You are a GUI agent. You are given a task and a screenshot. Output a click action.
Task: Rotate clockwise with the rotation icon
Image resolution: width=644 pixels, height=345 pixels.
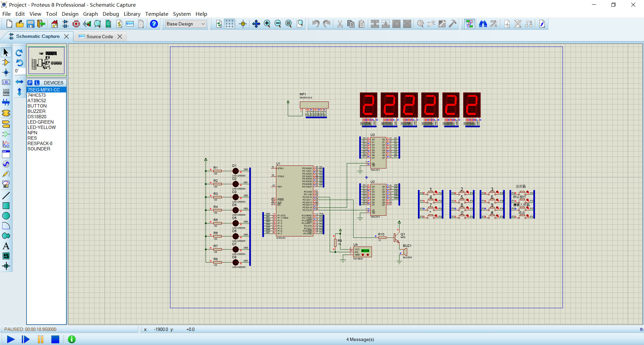(x=19, y=53)
